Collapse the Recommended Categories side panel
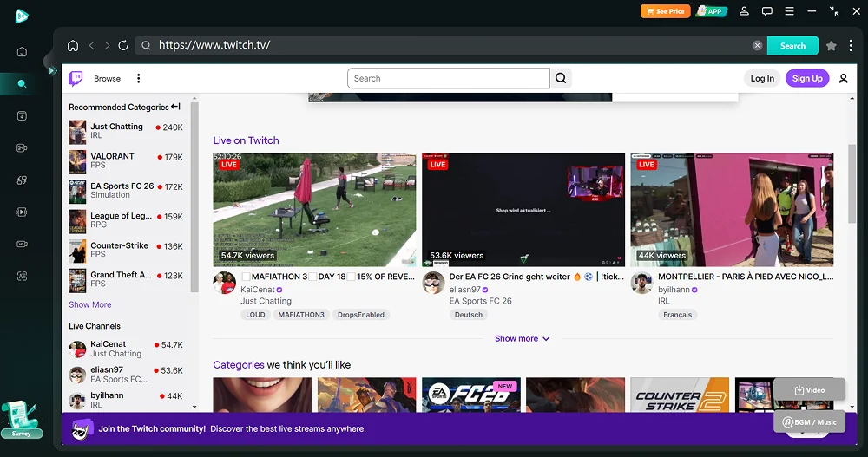The width and height of the screenshot is (868, 457). click(x=176, y=107)
